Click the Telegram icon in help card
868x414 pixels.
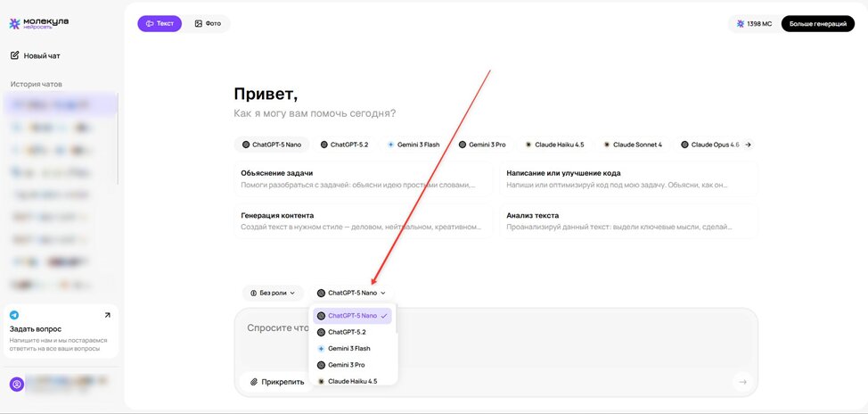click(x=15, y=315)
